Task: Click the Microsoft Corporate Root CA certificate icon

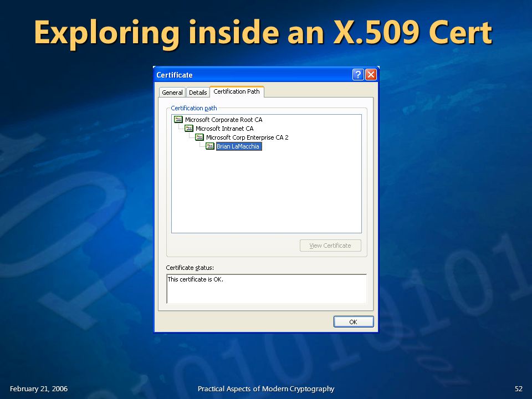Action: click(178, 120)
